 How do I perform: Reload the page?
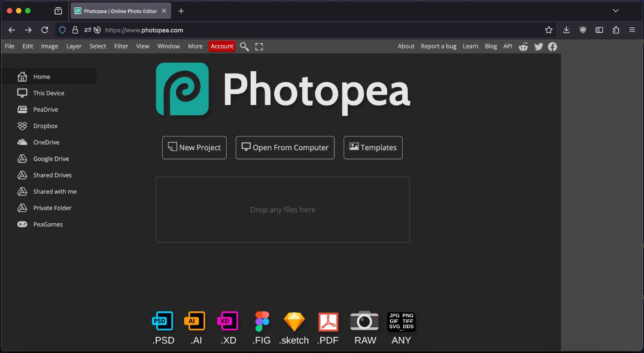45,30
